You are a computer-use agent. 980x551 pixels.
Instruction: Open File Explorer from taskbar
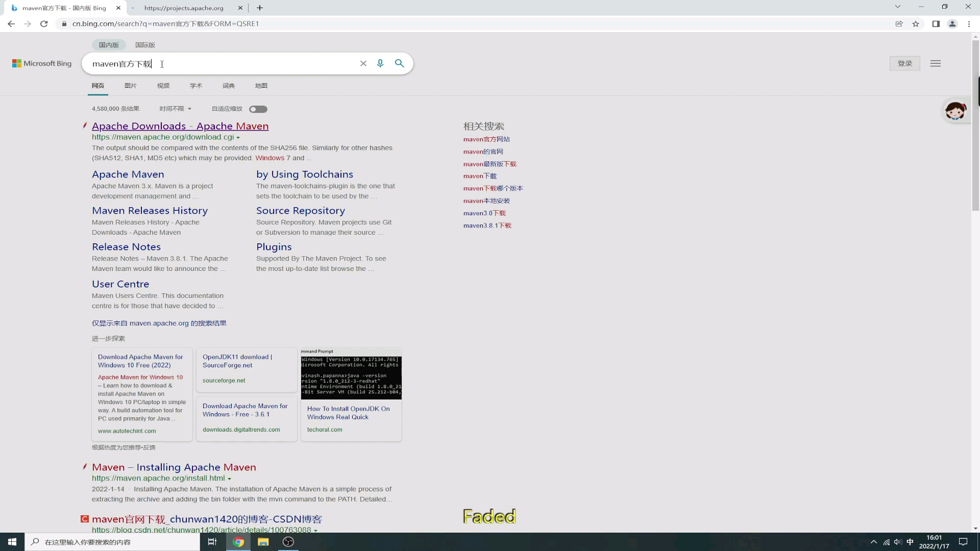(x=263, y=542)
